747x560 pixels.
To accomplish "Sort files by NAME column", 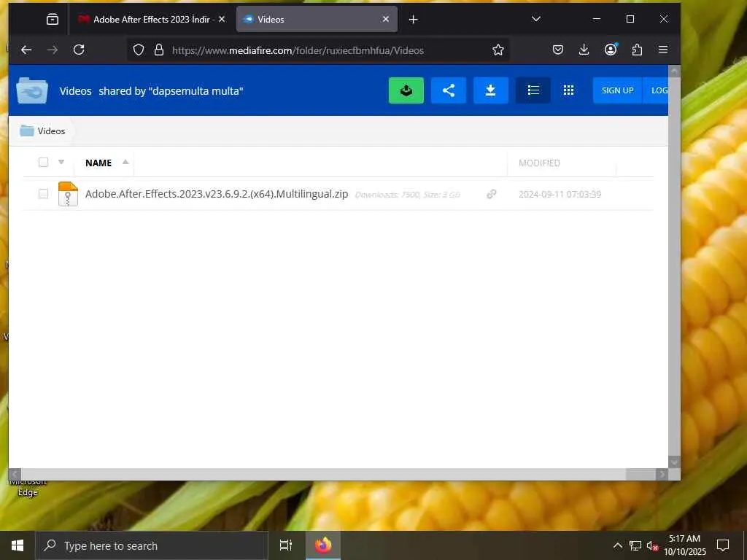I will coord(98,163).
